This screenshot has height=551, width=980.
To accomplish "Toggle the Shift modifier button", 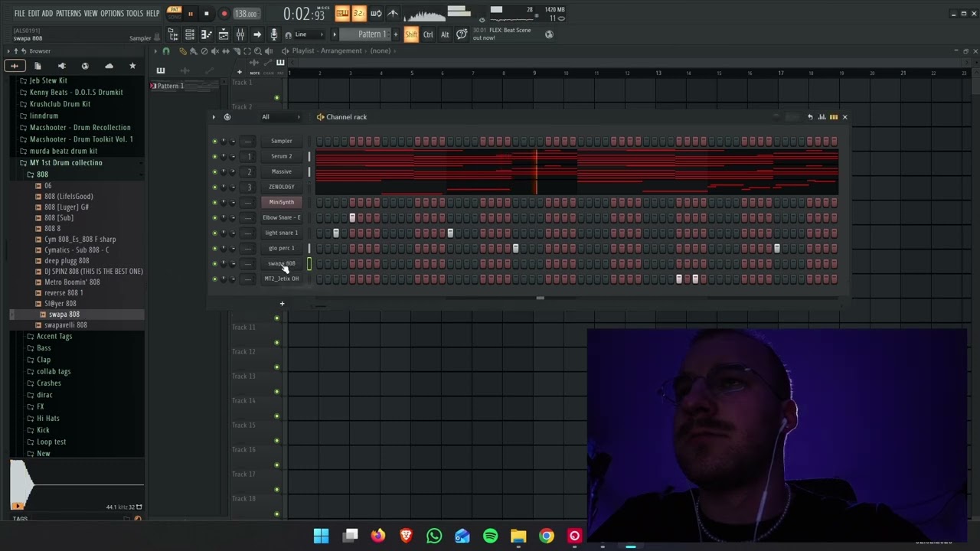I will 411,34.
